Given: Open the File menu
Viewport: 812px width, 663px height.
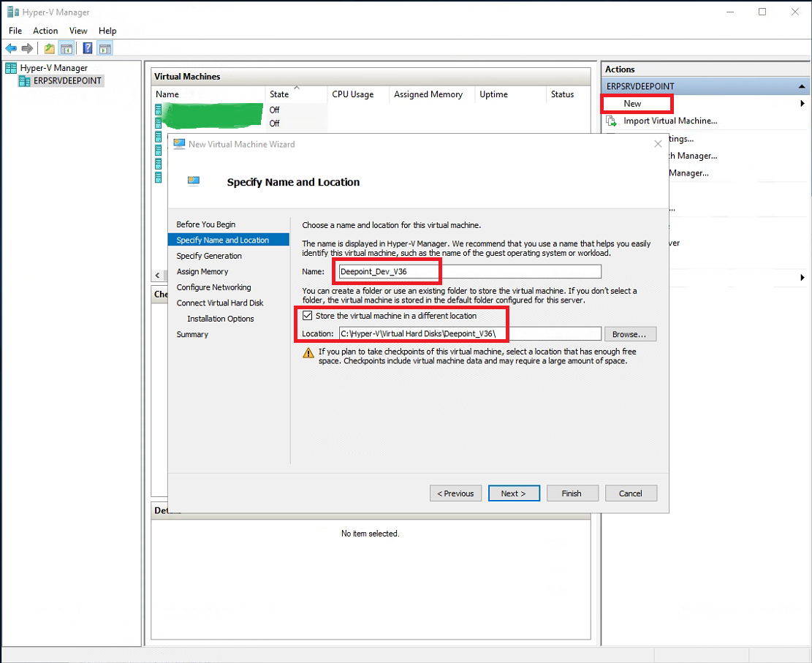Looking at the screenshot, I should (15, 31).
